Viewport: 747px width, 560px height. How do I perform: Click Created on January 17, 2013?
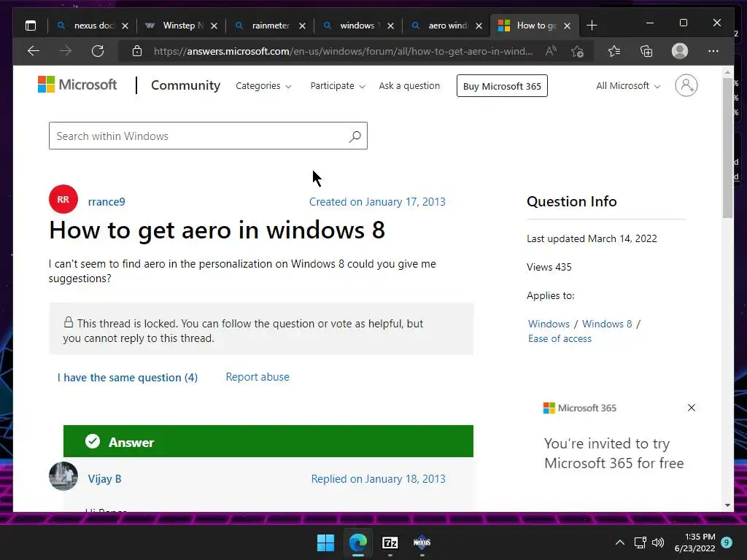[x=377, y=202]
